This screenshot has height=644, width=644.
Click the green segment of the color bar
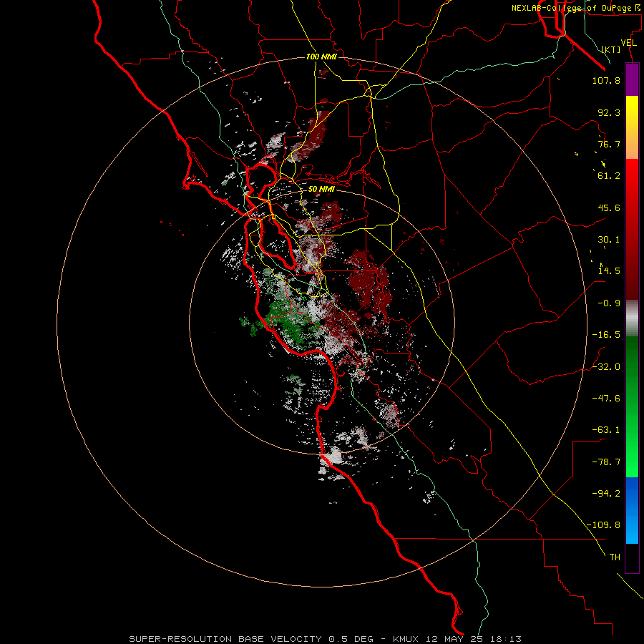coord(632,406)
